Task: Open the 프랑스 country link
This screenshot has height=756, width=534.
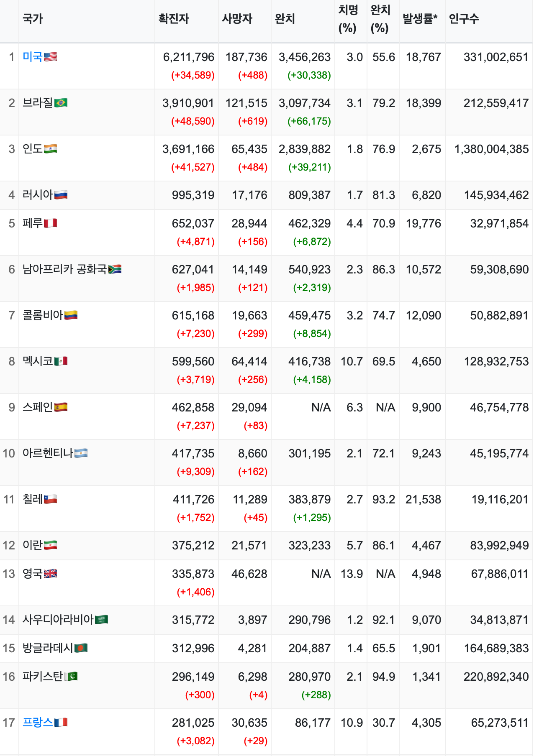Action: tap(38, 722)
